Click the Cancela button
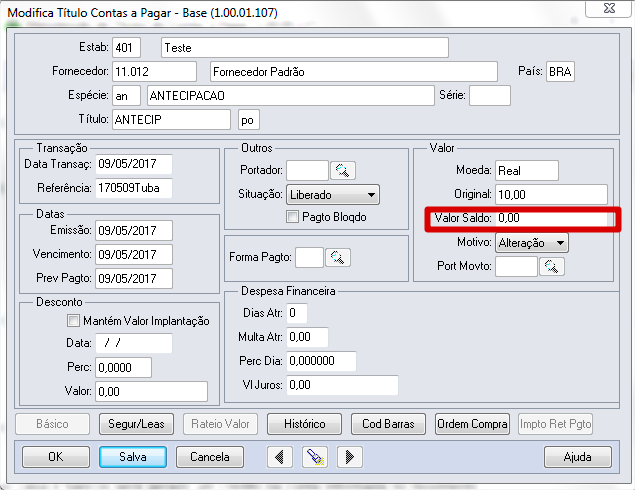This screenshot has height=490, width=635. (x=210, y=457)
